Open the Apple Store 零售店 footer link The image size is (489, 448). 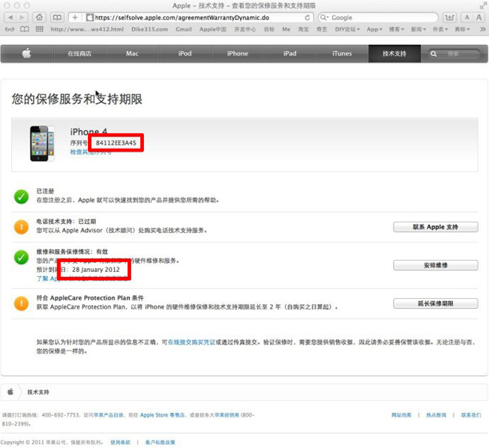[162, 415]
